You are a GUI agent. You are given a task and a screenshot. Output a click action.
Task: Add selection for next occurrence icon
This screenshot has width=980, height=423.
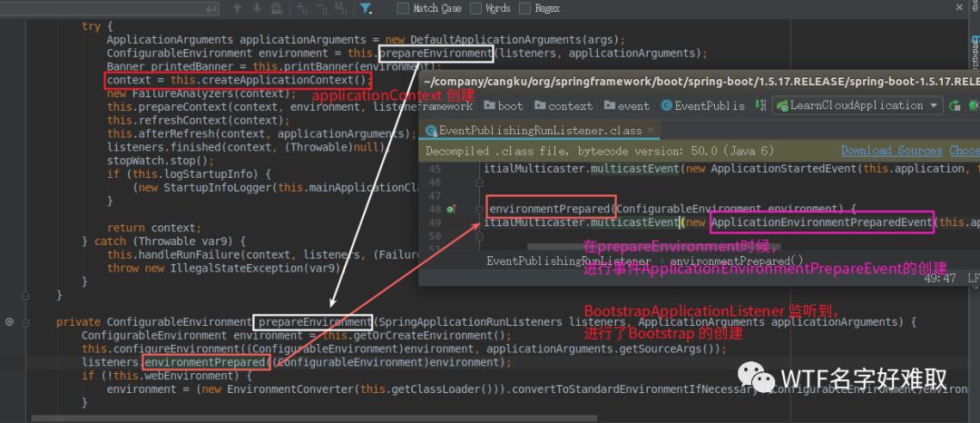(x=302, y=8)
